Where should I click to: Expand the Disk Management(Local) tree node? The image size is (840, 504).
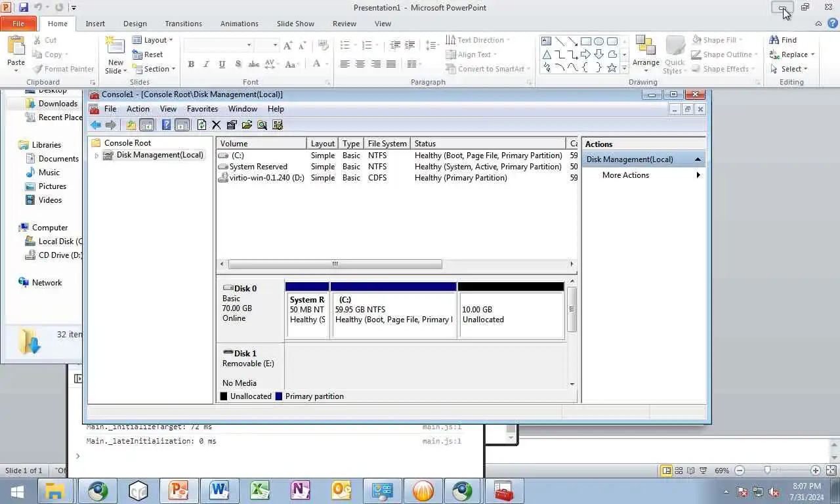pyautogui.click(x=97, y=156)
